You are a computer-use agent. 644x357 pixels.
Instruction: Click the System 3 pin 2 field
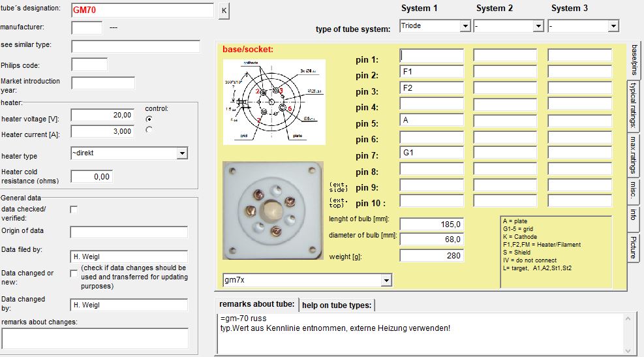pyautogui.click(x=580, y=72)
